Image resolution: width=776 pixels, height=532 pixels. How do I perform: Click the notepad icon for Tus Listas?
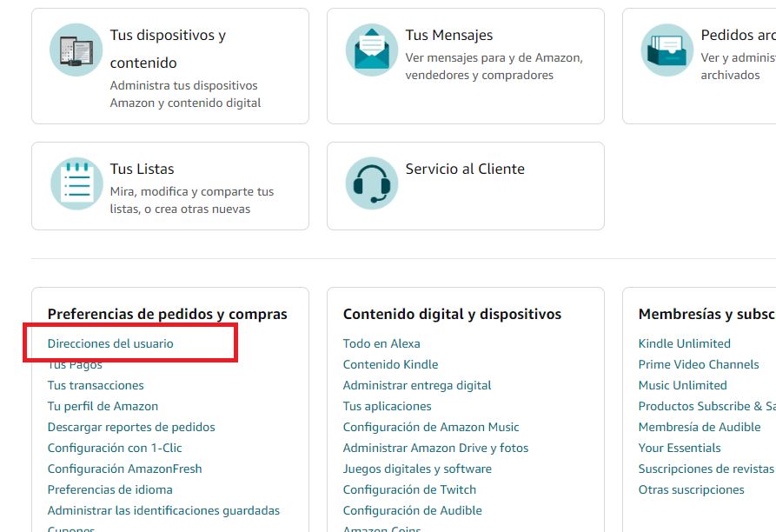pos(76,183)
